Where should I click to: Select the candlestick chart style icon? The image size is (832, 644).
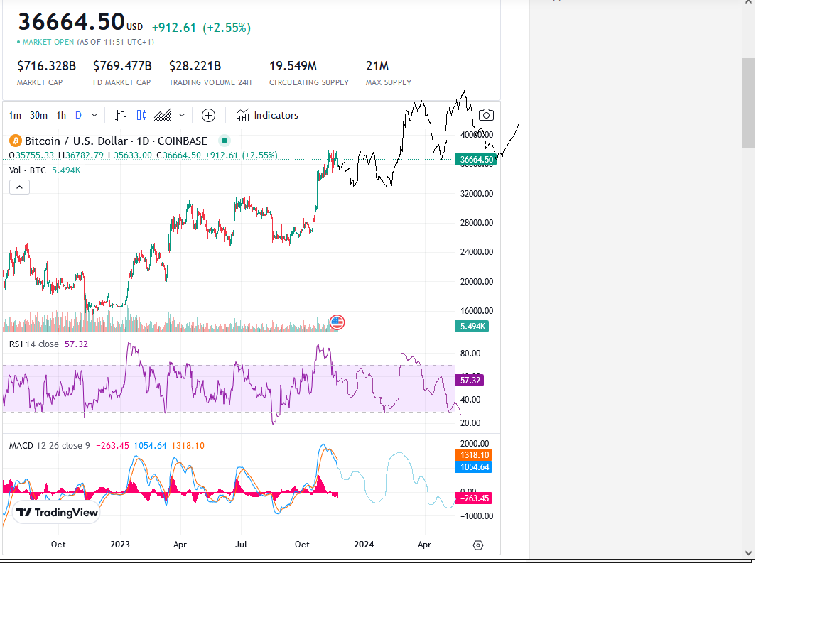coord(141,115)
